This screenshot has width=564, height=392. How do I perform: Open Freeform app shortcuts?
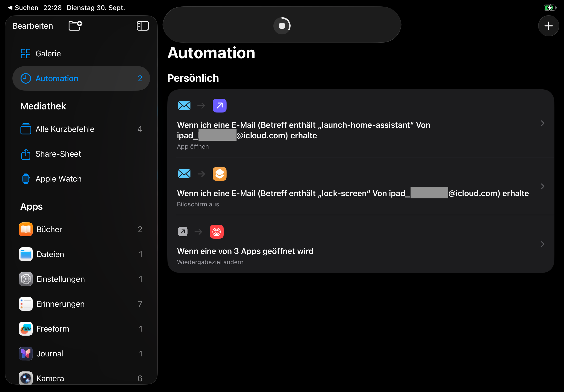click(53, 328)
